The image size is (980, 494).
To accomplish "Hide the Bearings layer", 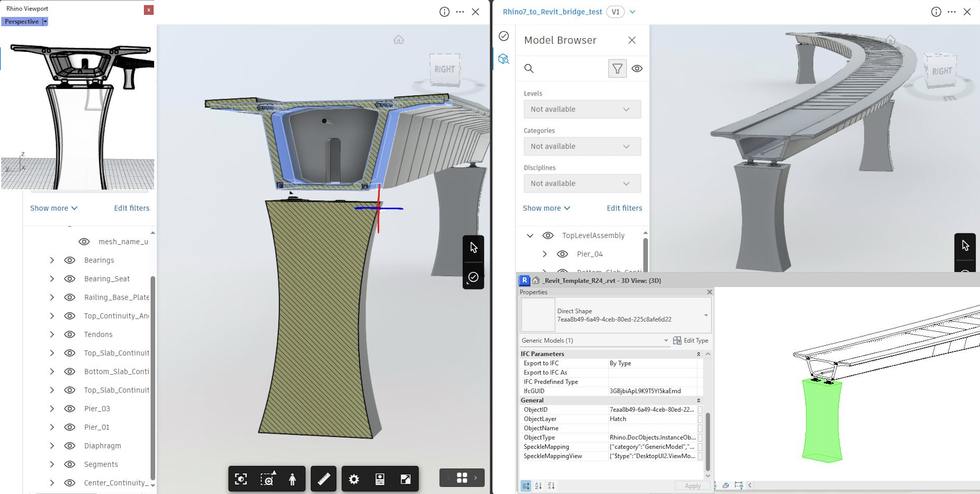I will (70, 260).
